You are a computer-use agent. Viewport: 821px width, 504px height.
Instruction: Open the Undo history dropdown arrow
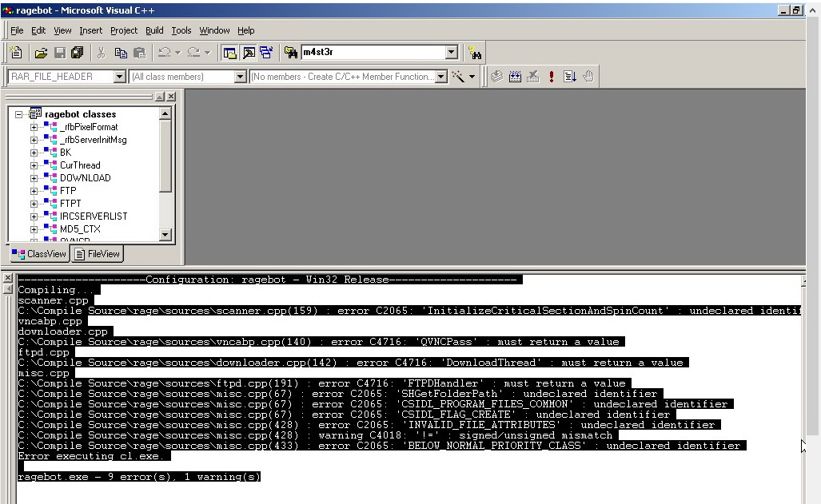[x=178, y=53]
